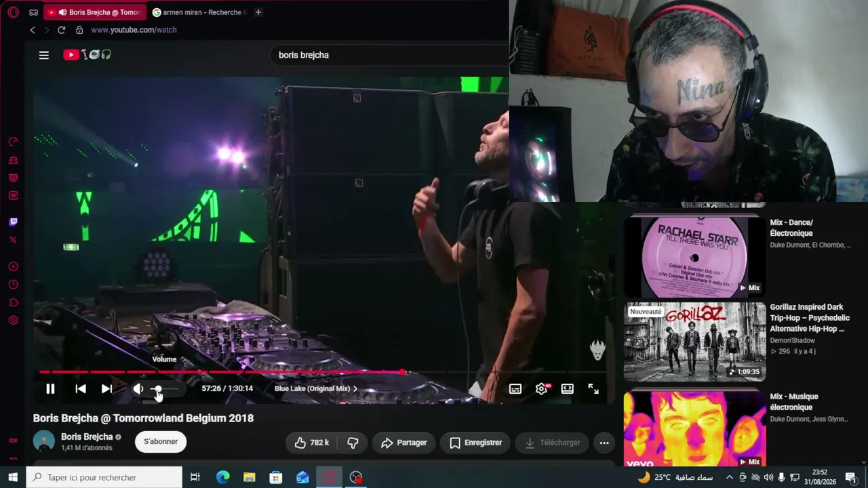The image size is (868, 488).
Task: Like the video with 782 k likes
Action: pos(311,443)
